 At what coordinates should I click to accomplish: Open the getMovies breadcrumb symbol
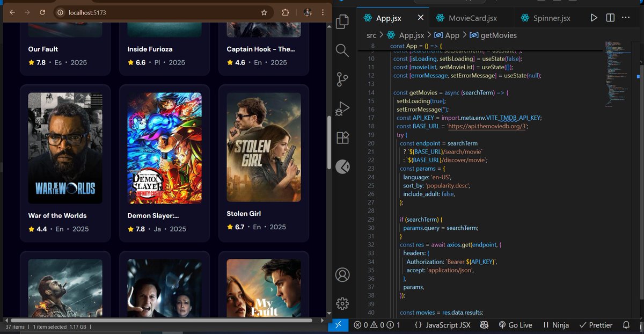[x=493, y=35]
